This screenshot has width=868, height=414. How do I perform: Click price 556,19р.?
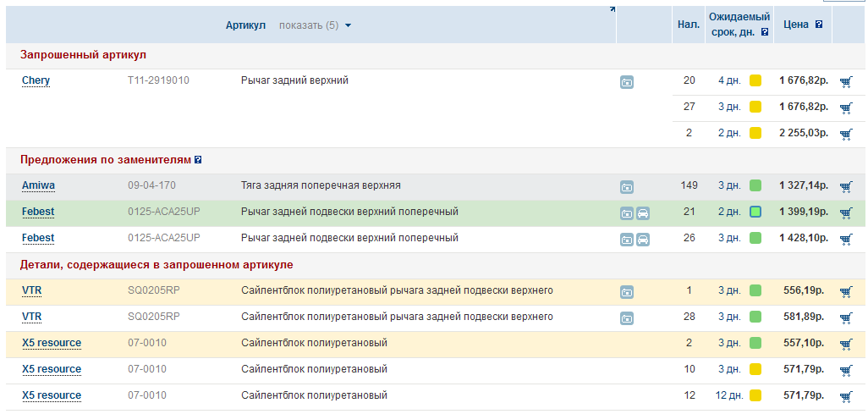tap(804, 290)
